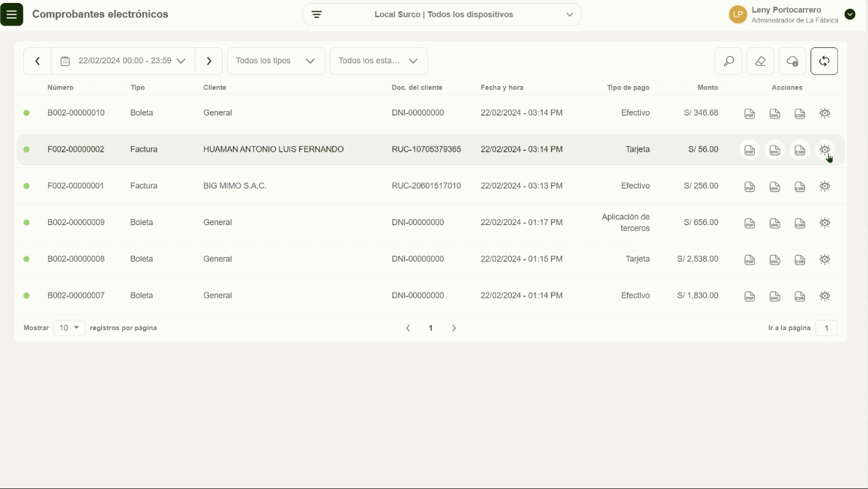Click the Comprobantes electrónicos title

100,14
